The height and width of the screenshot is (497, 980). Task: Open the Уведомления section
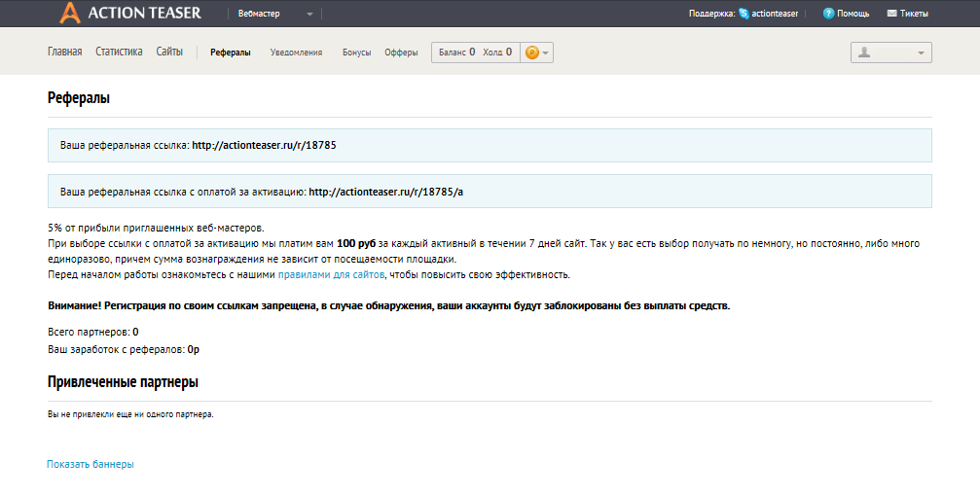296,53
